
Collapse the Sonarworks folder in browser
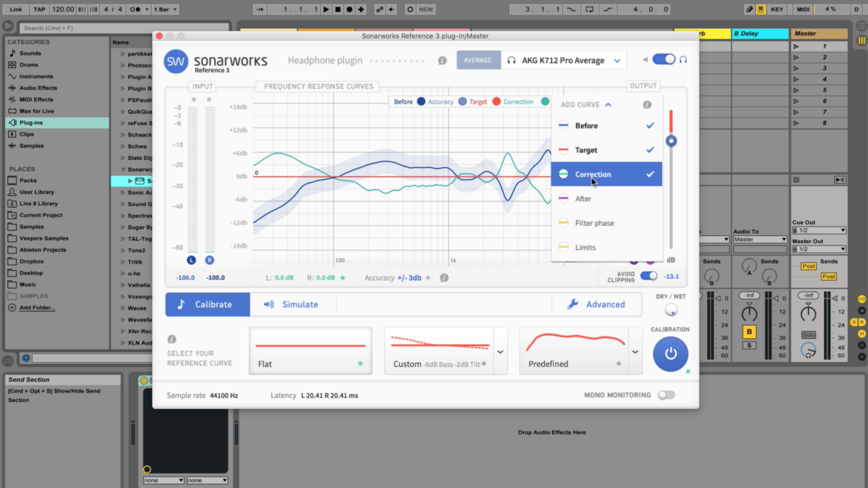pos(124,169)
